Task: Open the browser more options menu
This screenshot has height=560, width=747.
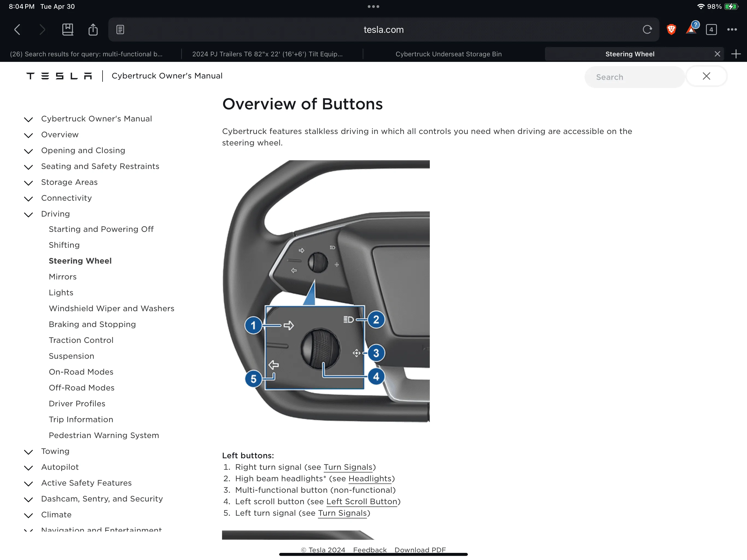Action: (x=732, y=30)
